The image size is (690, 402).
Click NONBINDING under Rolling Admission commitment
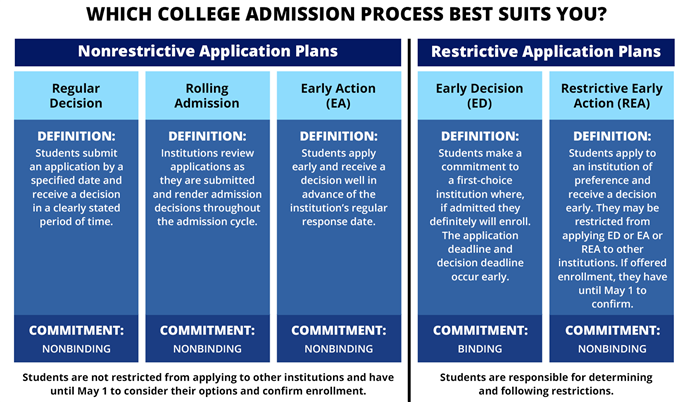[207, 349]
